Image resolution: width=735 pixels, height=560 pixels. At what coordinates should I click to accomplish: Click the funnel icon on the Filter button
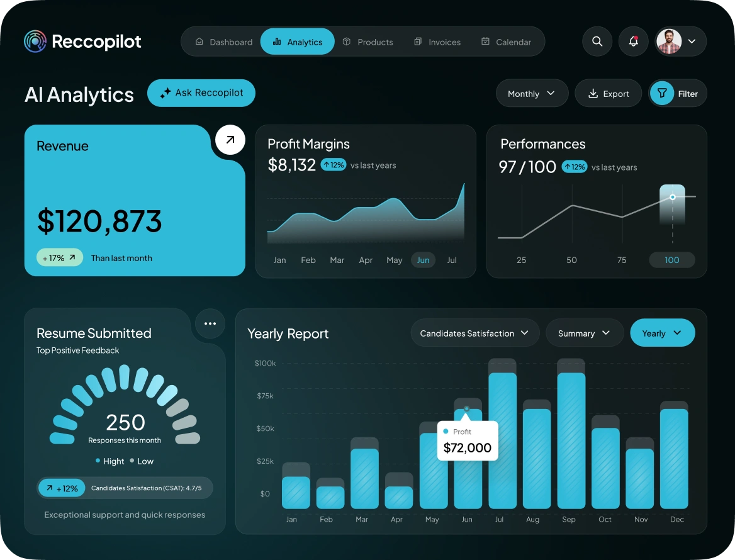click(x=662, y=92)
